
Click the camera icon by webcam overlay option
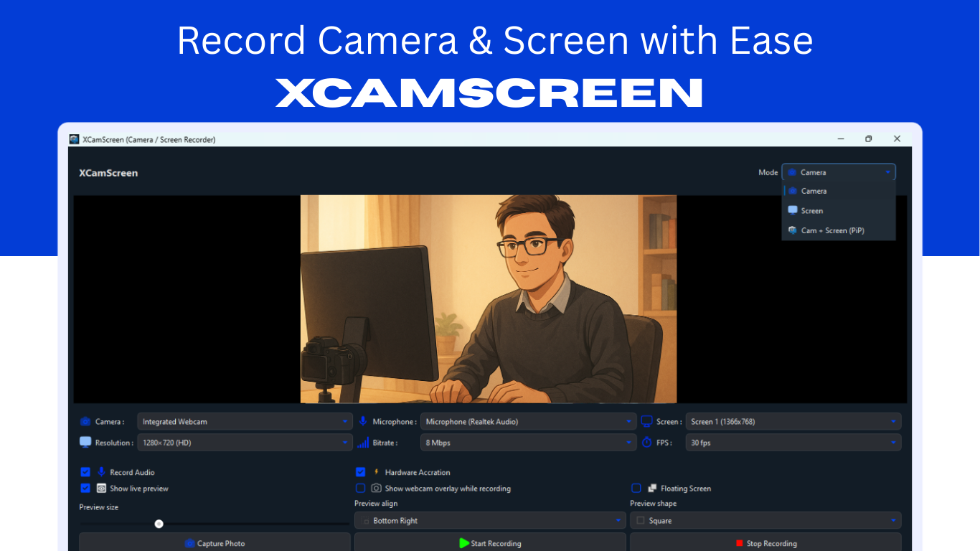pos(376,488)
